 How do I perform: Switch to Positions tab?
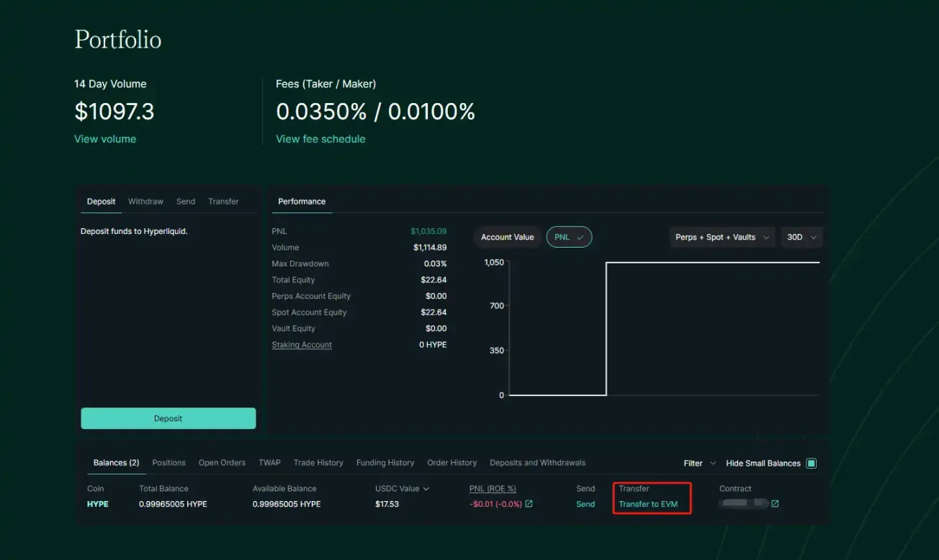click(169, 463)
